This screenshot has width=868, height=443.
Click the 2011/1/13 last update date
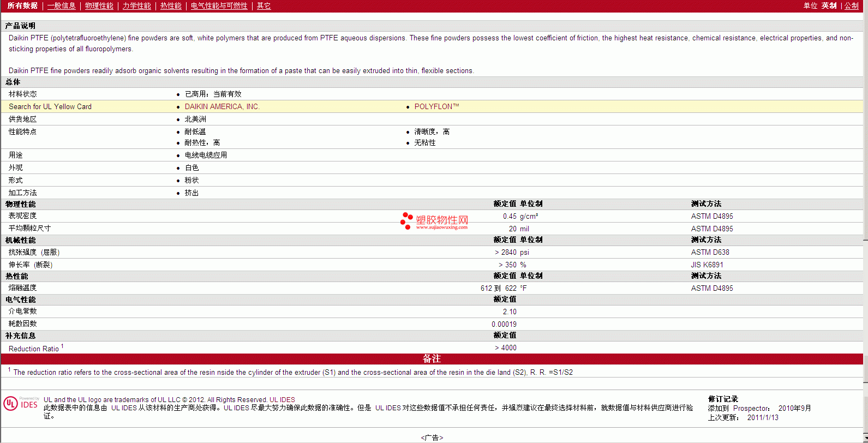(x=763, y=417)
